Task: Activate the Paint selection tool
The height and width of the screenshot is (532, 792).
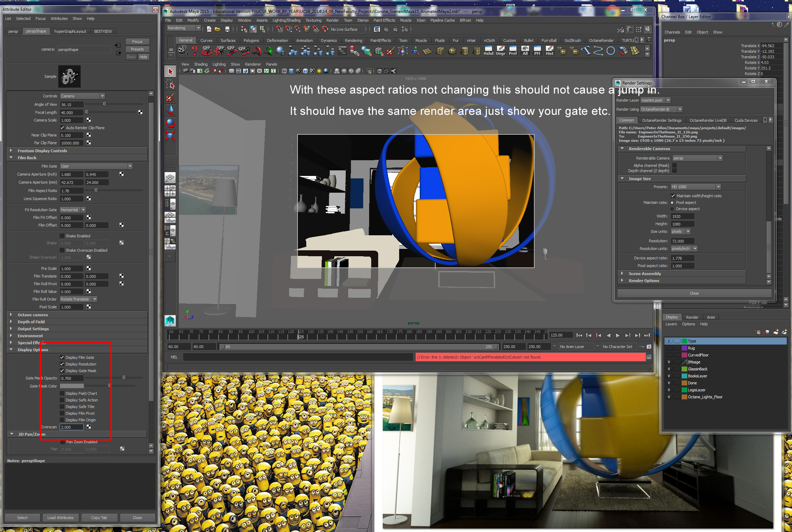Action: 170,97
